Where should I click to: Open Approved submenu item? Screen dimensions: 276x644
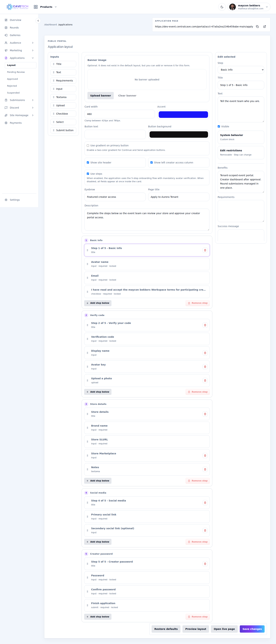pos(21,79)
